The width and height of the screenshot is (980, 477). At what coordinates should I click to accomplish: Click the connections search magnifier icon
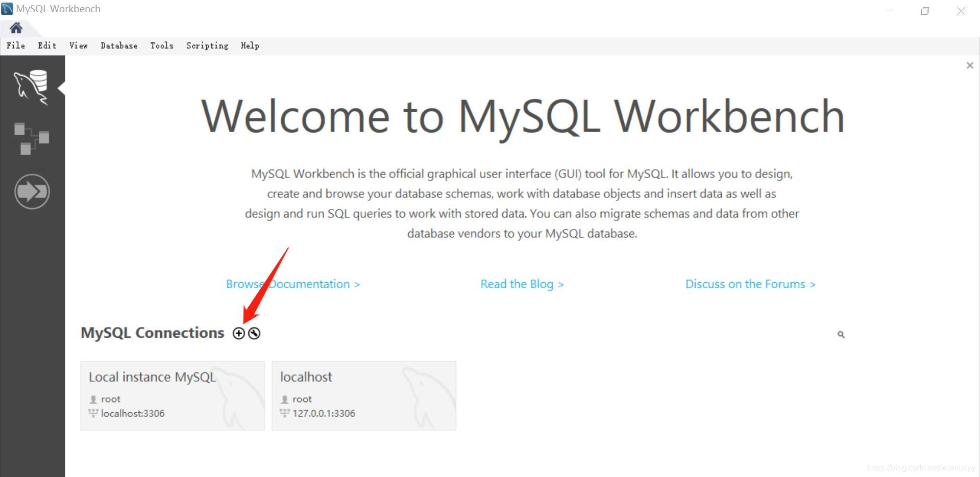point(841,335)
